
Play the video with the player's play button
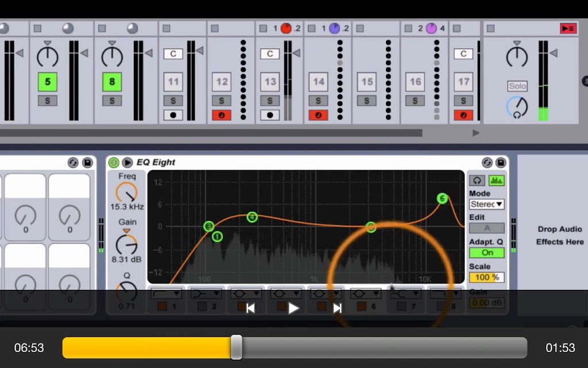293,308
